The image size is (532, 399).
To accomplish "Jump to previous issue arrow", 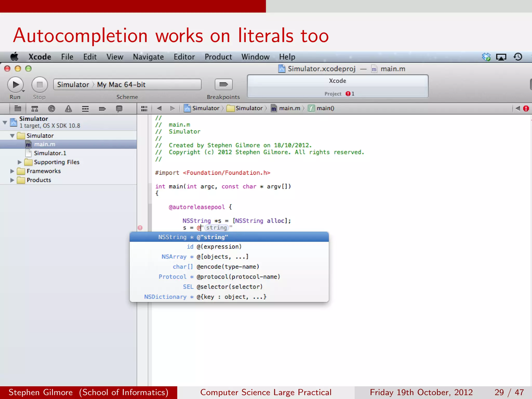I will (518, 108).
